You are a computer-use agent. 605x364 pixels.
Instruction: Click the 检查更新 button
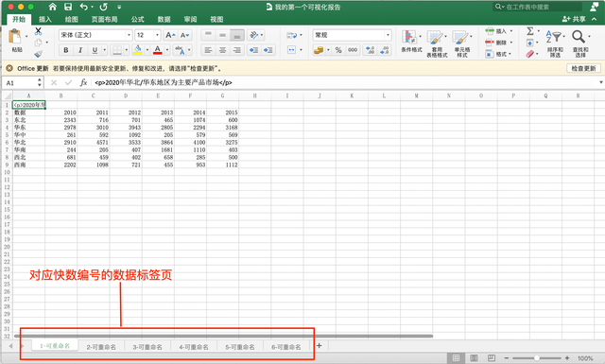583,68
